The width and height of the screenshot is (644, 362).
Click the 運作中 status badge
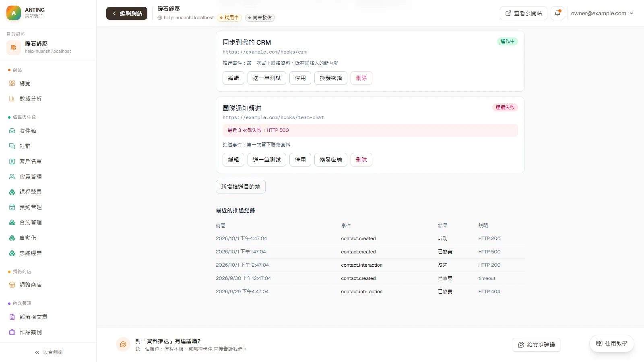click(508, 41)
